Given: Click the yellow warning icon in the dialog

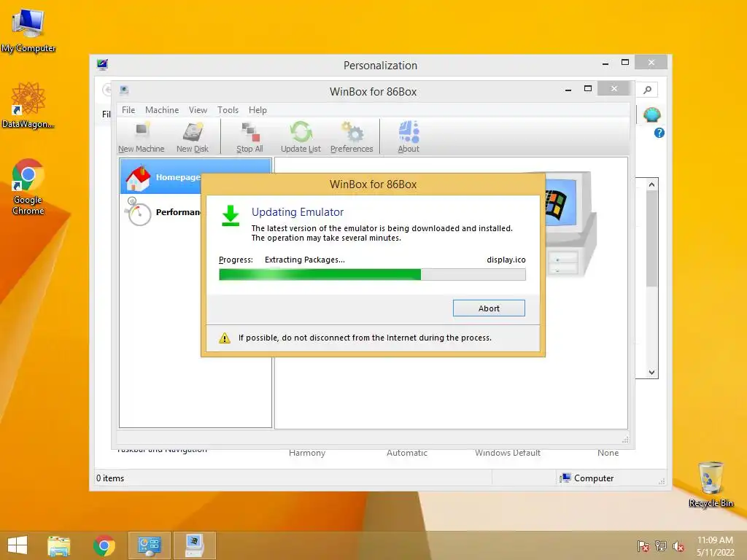Looking at the screenshot, I should [x=225, y=338].
